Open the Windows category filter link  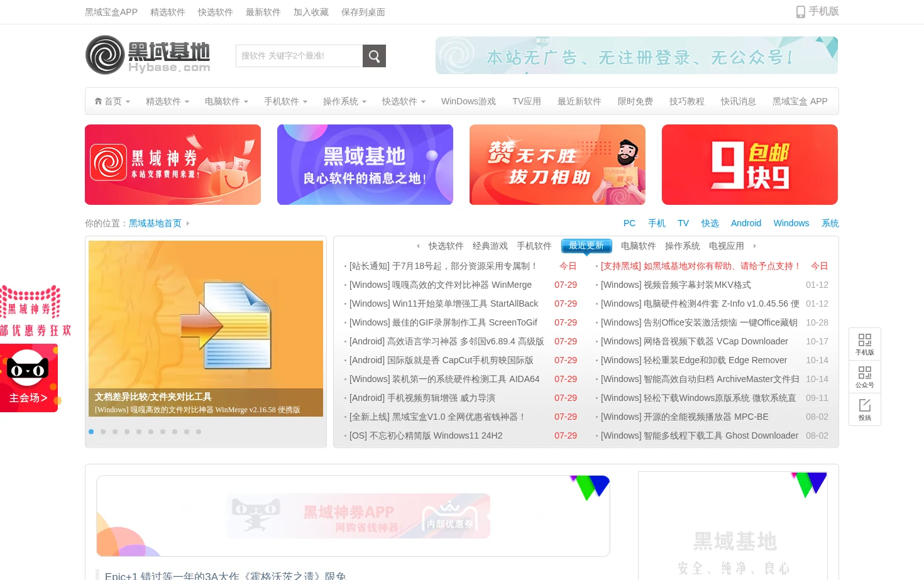[x=791, y=223]
